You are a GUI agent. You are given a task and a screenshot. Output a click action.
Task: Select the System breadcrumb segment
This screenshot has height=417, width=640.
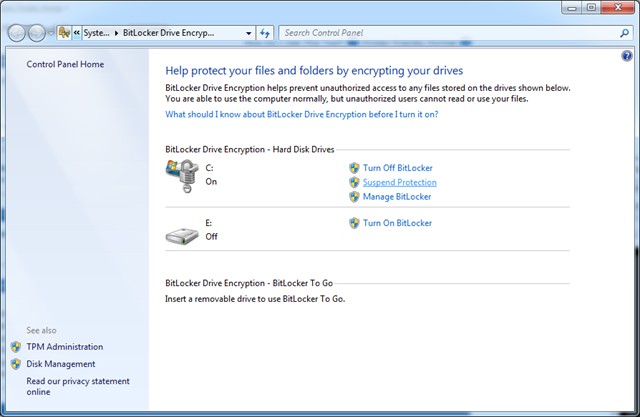pyautogui.click(x=96, y=33)
